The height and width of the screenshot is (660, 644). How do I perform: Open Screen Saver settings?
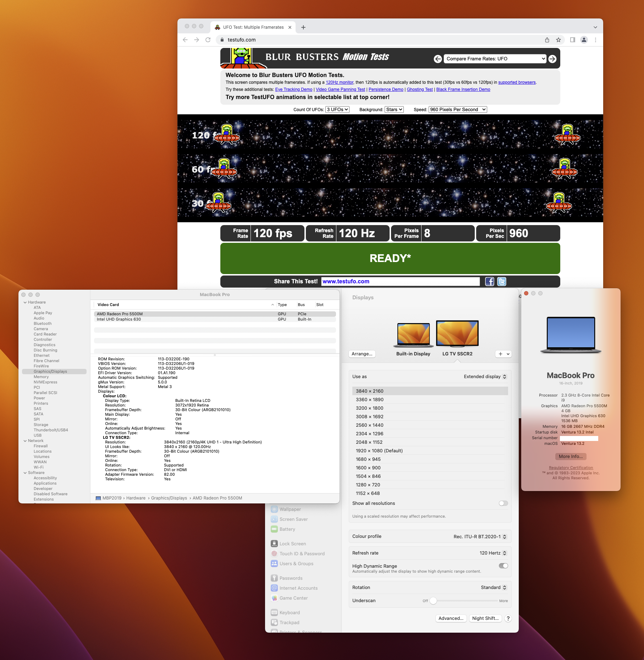tap(290, 519)
